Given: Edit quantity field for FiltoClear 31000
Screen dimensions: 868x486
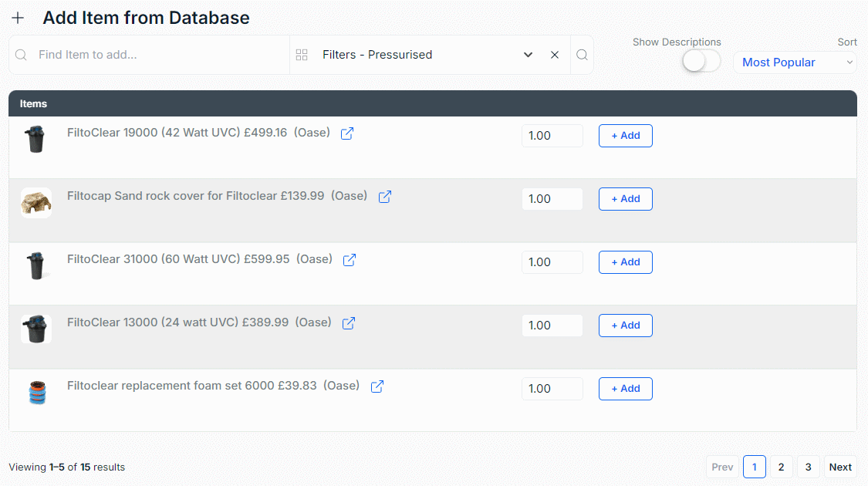Looking at the screenshot, I should pos(552,262).
